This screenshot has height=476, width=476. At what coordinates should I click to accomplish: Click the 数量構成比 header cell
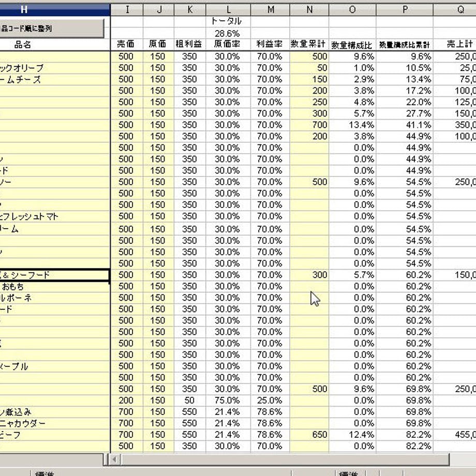point(352,44)
